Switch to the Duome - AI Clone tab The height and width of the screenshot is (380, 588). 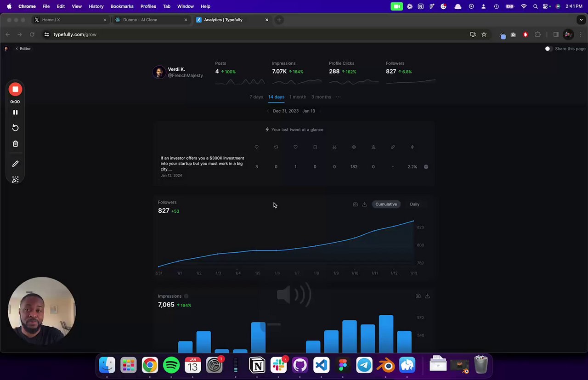tap(151, 20)
